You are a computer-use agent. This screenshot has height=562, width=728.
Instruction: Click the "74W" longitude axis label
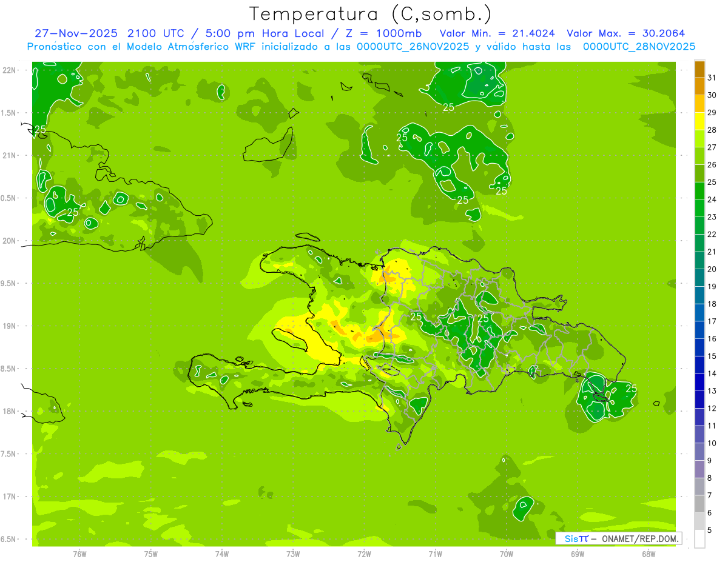(221, 554)
